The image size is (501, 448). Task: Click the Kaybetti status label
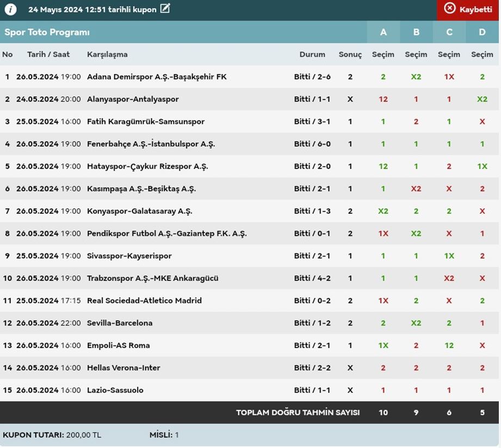tap(475, 9)
